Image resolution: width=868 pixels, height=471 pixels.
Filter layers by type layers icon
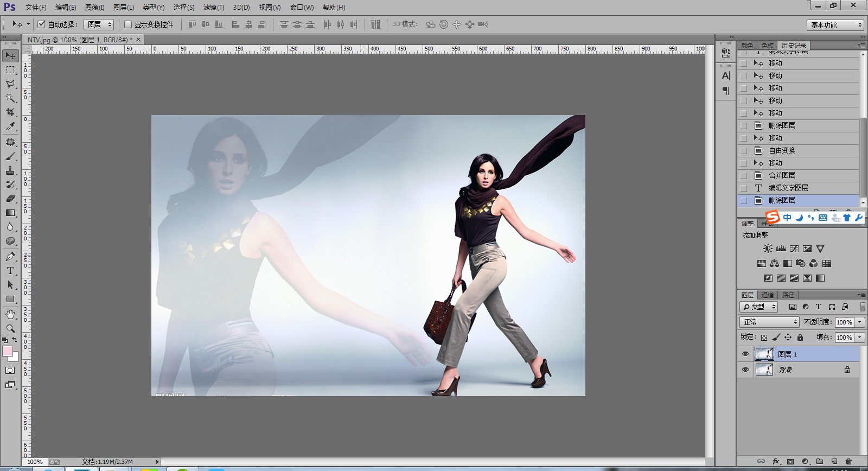click(819, 307)
